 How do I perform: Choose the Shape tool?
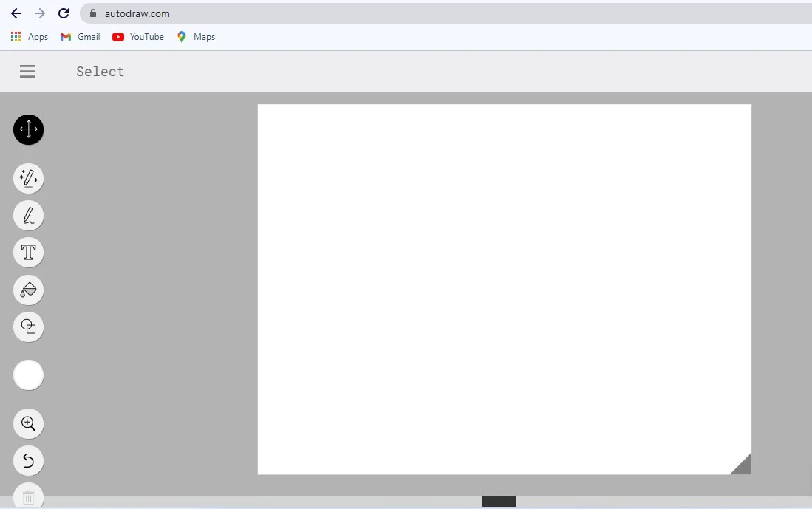pyautogui.click(x=28, y=327)
